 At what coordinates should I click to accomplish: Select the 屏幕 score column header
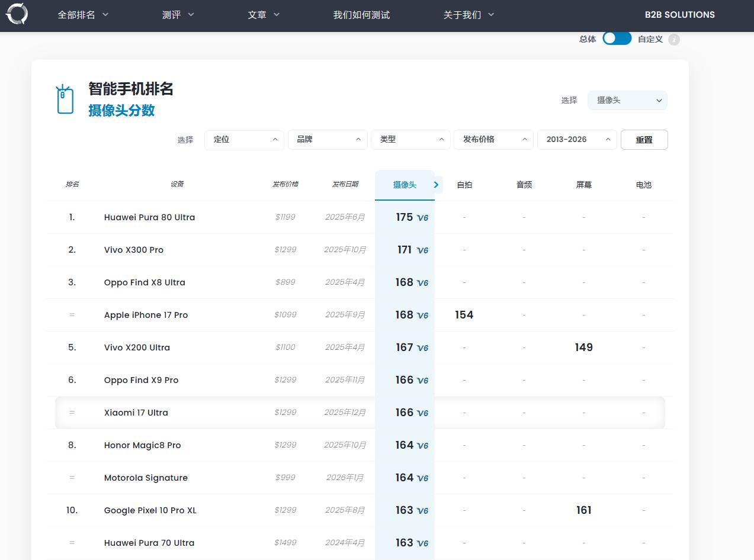click(583, 185)
